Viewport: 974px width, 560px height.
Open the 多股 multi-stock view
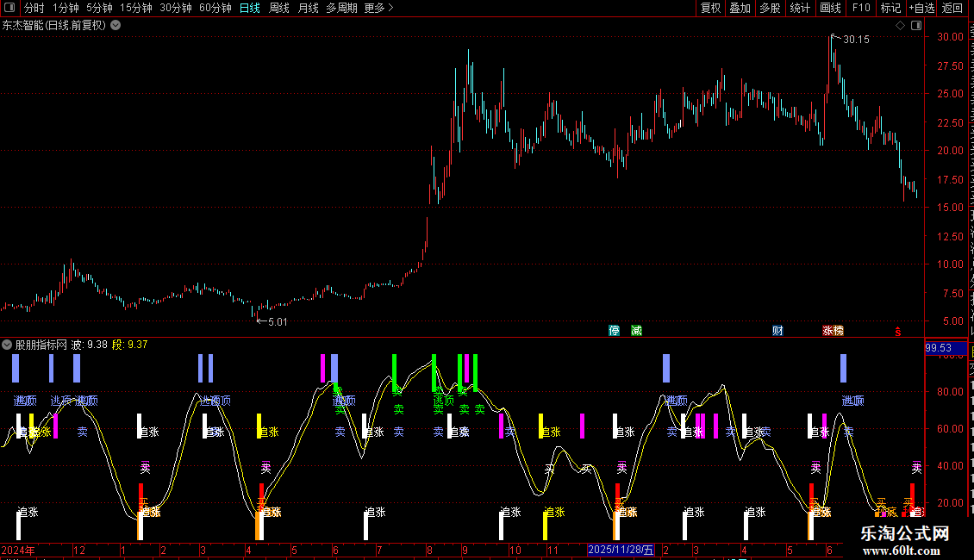point(770,8)
